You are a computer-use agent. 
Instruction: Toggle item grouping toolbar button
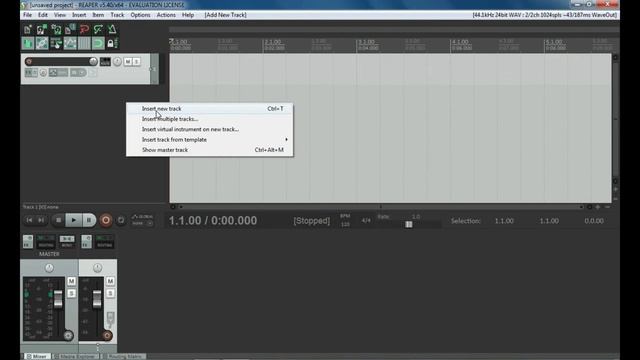[42, 43]
